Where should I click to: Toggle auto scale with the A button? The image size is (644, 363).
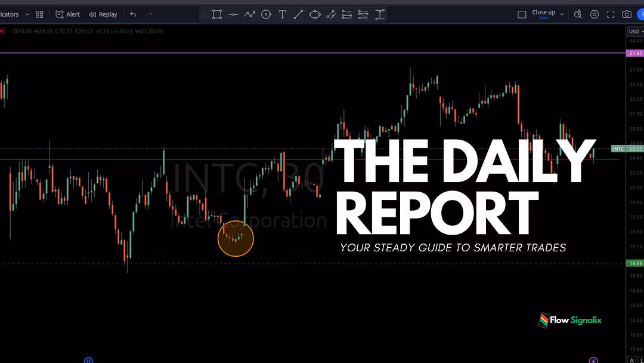pos(631,359)
